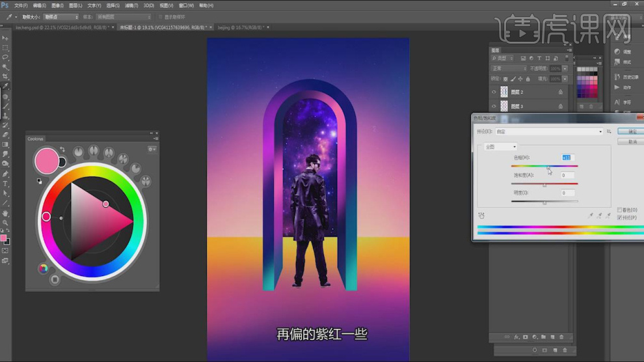Hide layer 图层 2 with eye icon

(494, 92)
